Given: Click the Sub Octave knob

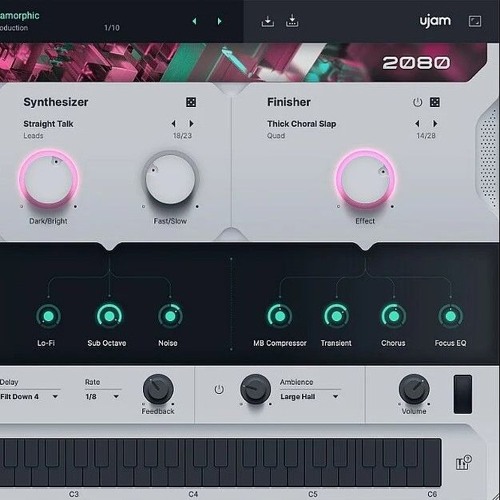Looking at the screenshot, I should (109, 316).
